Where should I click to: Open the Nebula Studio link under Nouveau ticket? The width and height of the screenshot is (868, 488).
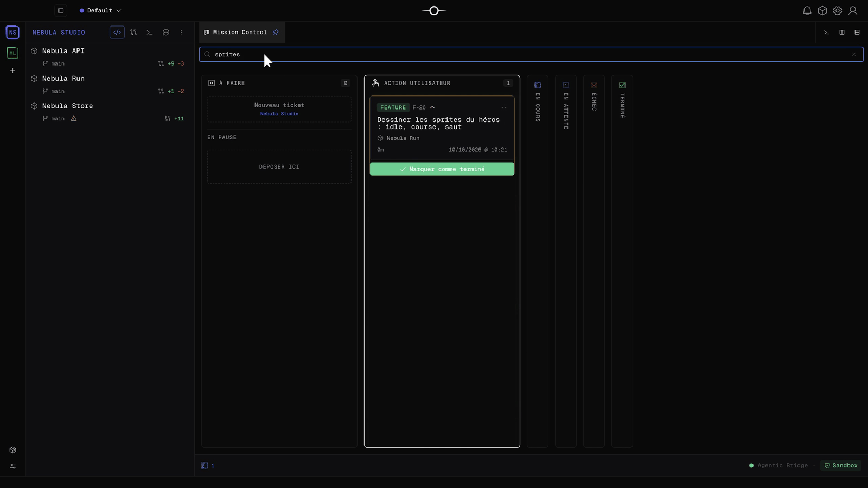(x=279, y=114)
